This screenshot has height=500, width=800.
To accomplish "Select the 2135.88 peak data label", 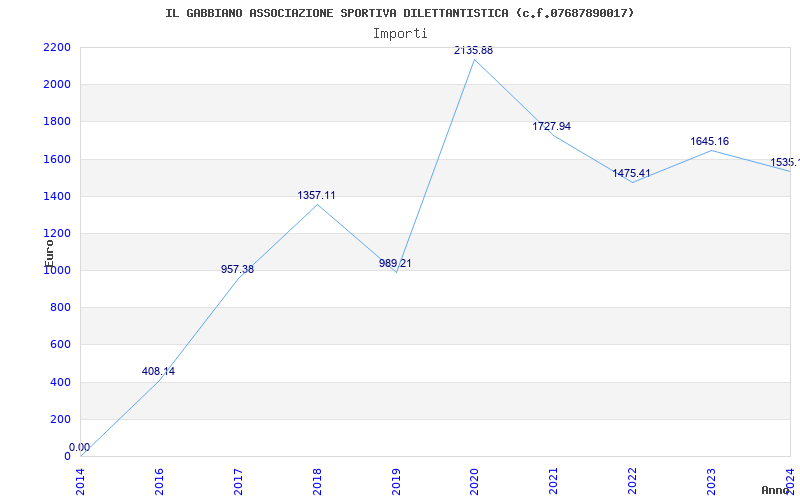I will [x=473, y=51].
